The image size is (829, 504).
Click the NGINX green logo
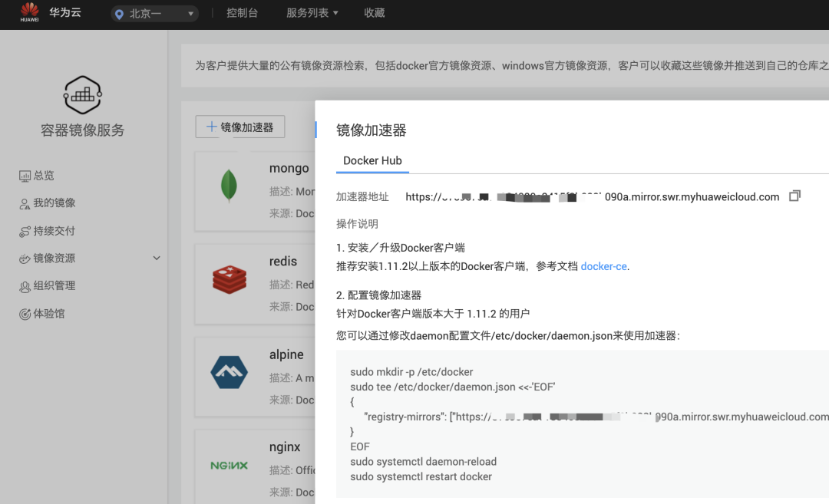[229, 466]
